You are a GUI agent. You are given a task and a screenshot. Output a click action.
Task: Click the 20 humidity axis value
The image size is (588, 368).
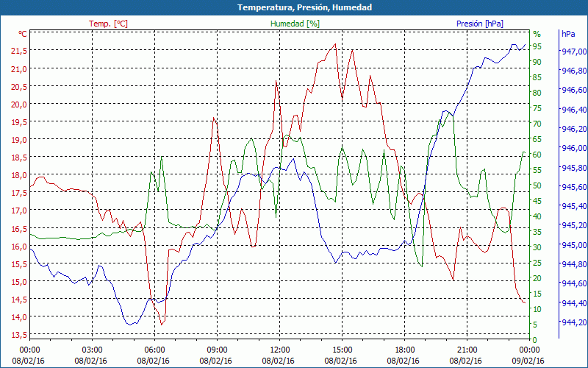click(537, 278)
